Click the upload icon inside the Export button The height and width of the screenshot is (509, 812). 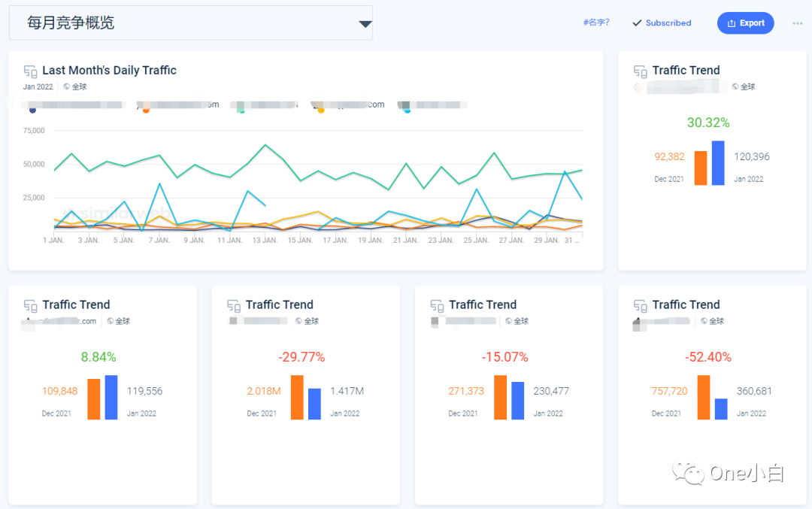[x=733, y=23]
